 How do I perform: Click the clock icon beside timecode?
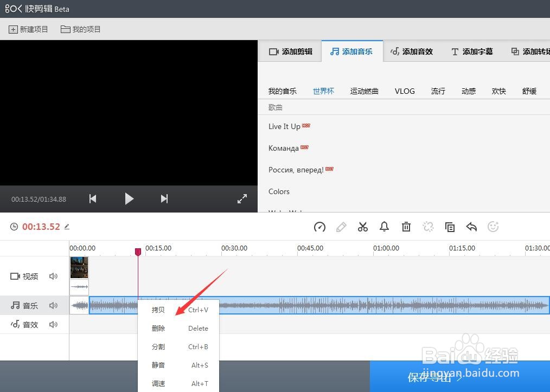[x=14, y=227]
